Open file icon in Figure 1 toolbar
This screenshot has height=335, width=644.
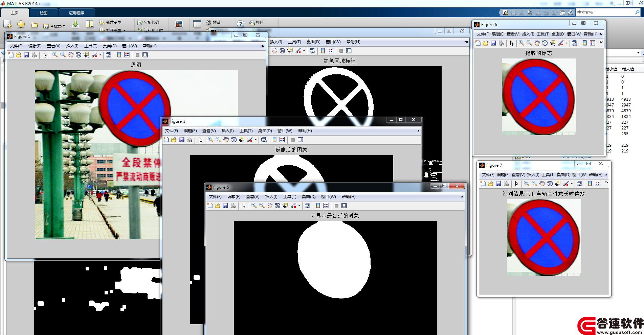coord(19,55)
